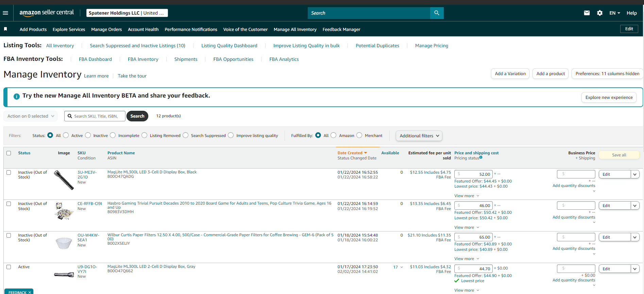Select Improve listing quality status filter
This screenshot has width=644, height=294.
coord(231,135)
